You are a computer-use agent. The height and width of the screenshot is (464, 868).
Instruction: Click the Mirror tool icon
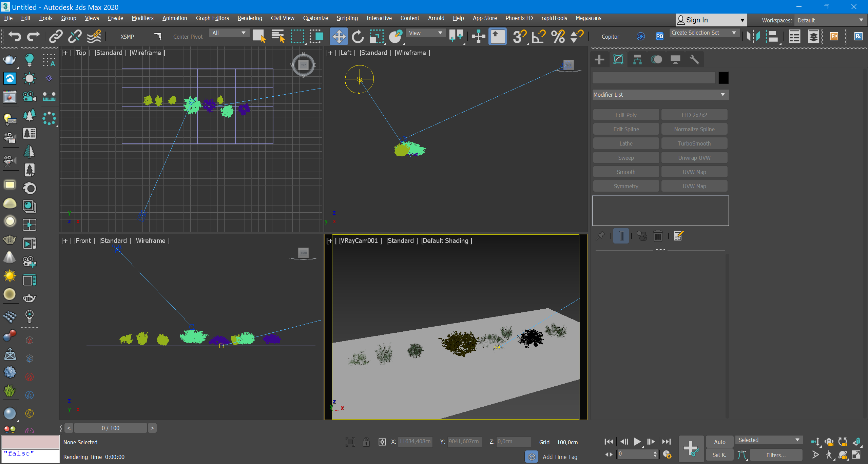(753, 36)
